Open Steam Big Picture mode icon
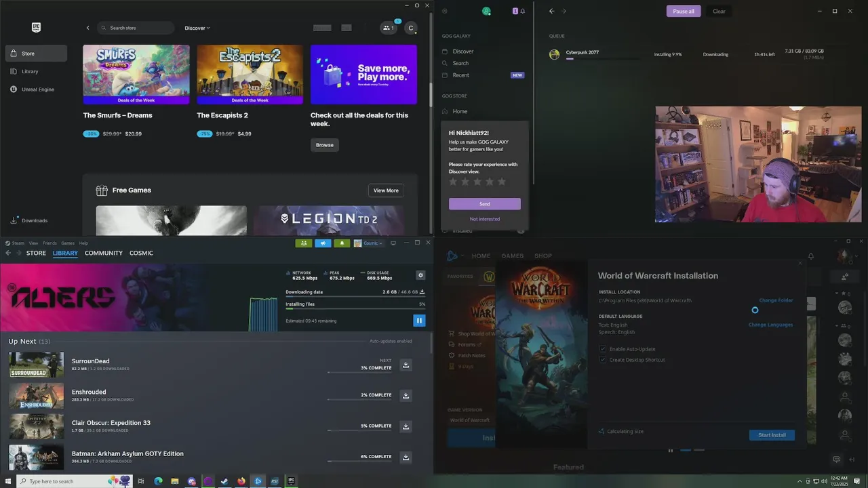The height and width of the screenshot is (488, 868). (x=393, y=243)
